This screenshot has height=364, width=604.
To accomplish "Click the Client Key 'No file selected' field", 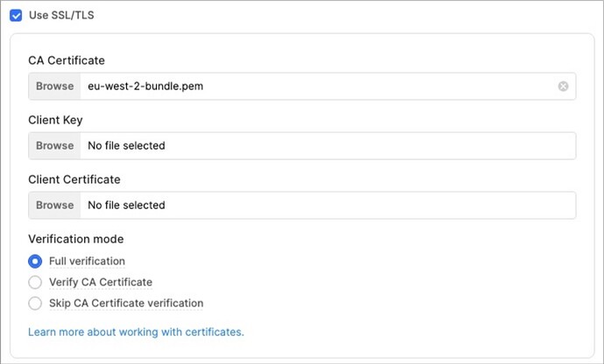I will point(324,146).
